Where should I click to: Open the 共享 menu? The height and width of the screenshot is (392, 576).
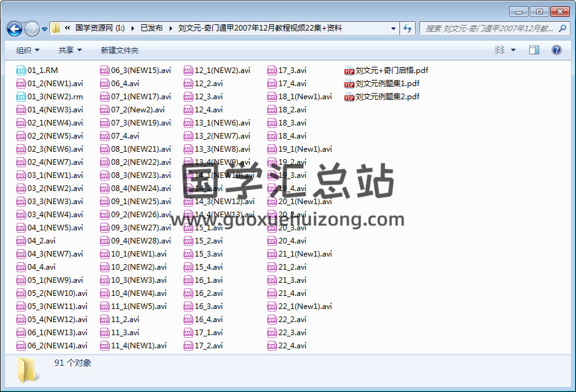tap(70, 50)
